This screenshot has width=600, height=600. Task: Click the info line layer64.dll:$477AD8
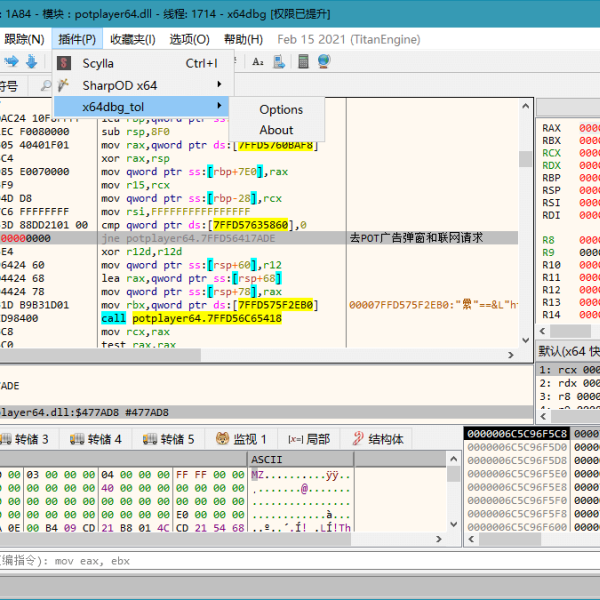(266, 412)
